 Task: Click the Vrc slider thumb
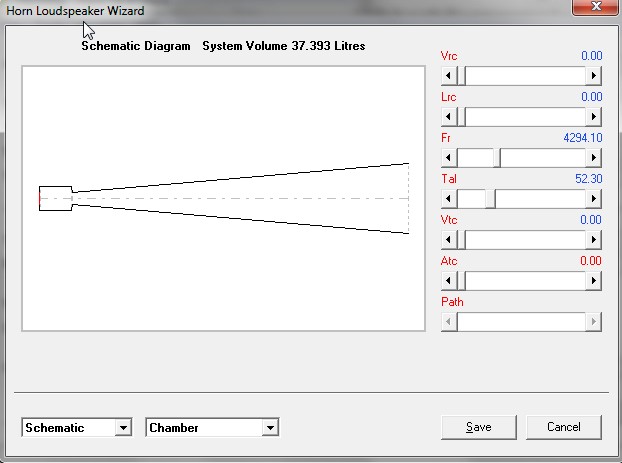click(x=461, y=75)
